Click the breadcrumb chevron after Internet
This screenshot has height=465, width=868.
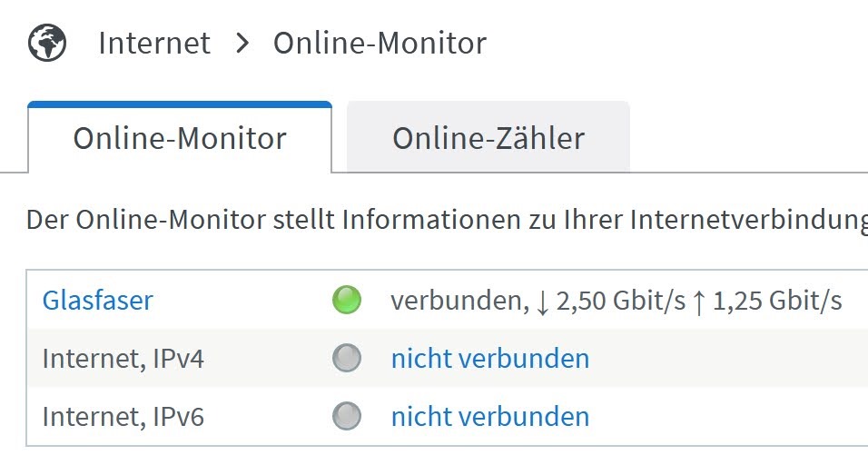click(242, 44)
